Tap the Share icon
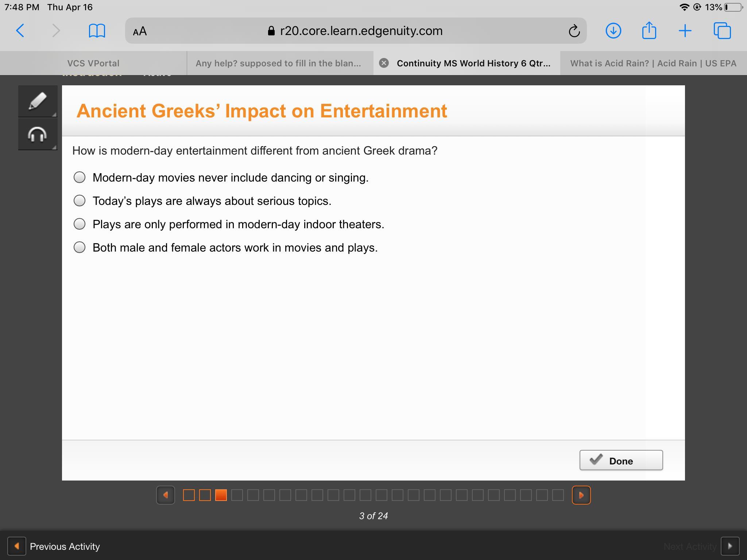Screen dimensions: 747x560 pos(649,30)
